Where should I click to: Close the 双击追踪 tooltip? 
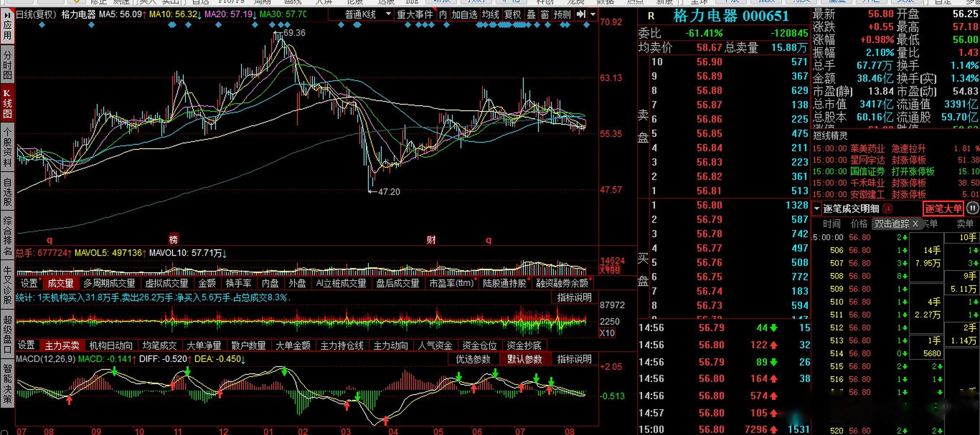[915, 224]
